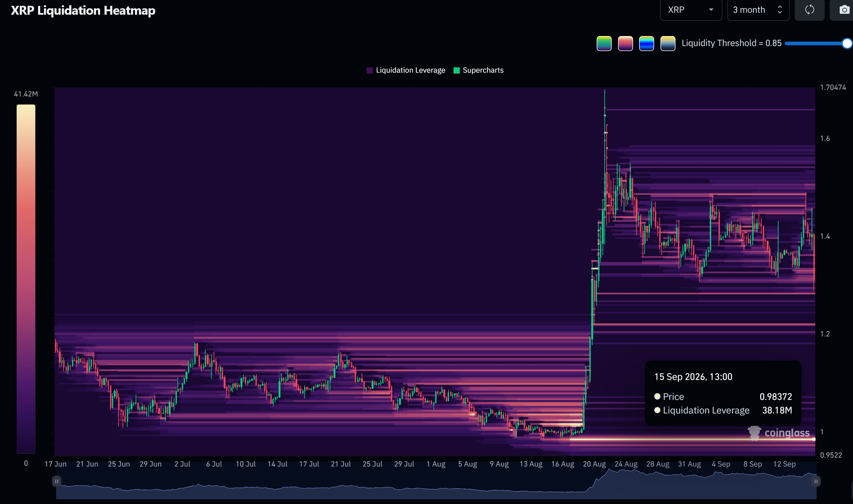The image size is (853, 504).
Task: Select the pink-red color scheme swatch
Action: click(x=625, y=44)
